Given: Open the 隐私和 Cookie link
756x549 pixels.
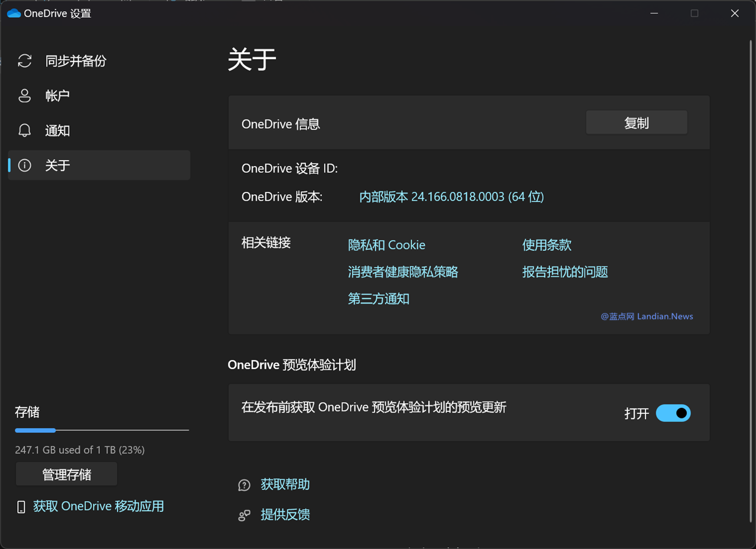Looking at the screenshot, I should coord(387,245).
